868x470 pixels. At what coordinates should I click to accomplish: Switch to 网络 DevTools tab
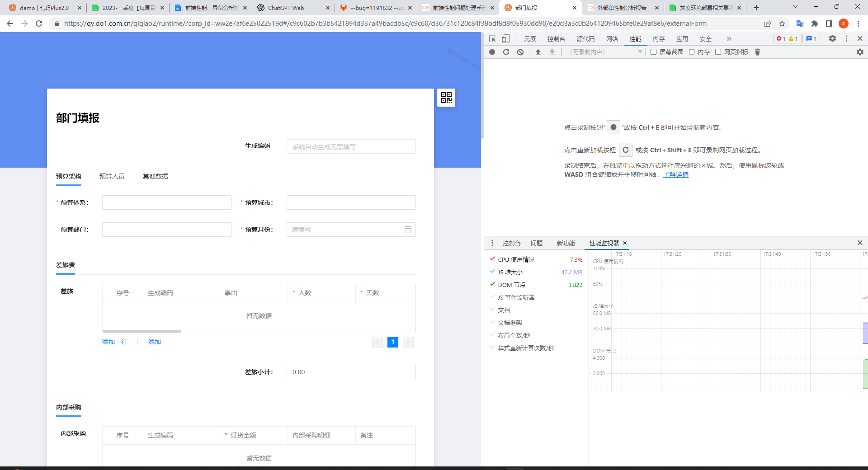tap(612, 39)
